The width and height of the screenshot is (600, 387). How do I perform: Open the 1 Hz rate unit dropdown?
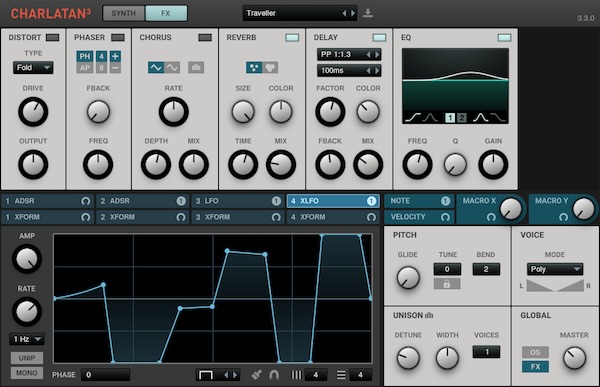tap(27, 339)
